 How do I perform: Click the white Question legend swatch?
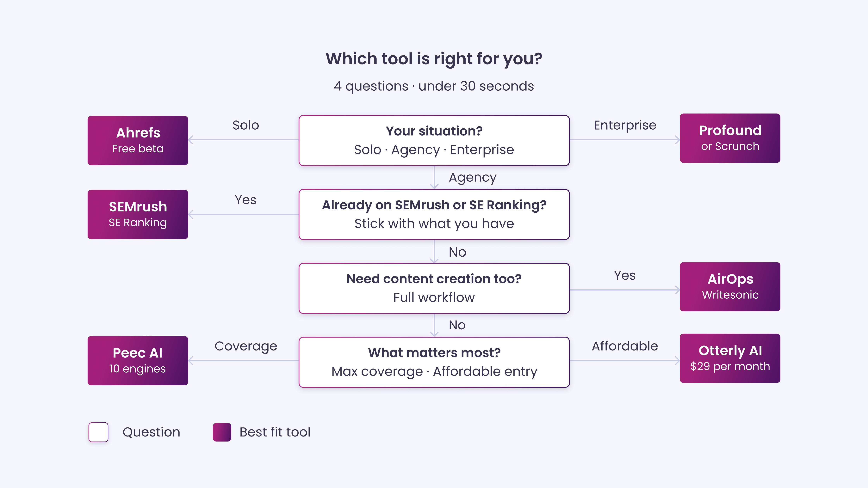(x=98, y=432)
